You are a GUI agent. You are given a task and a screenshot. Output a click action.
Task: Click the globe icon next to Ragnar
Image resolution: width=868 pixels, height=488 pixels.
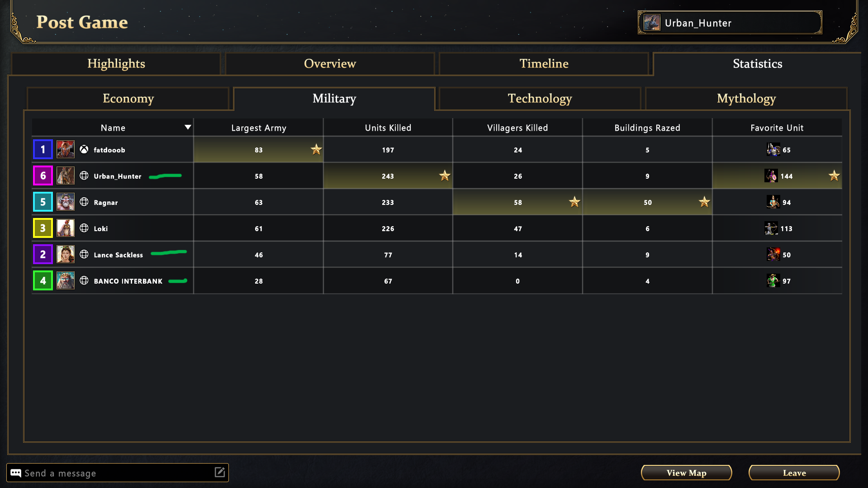point(84,202)
